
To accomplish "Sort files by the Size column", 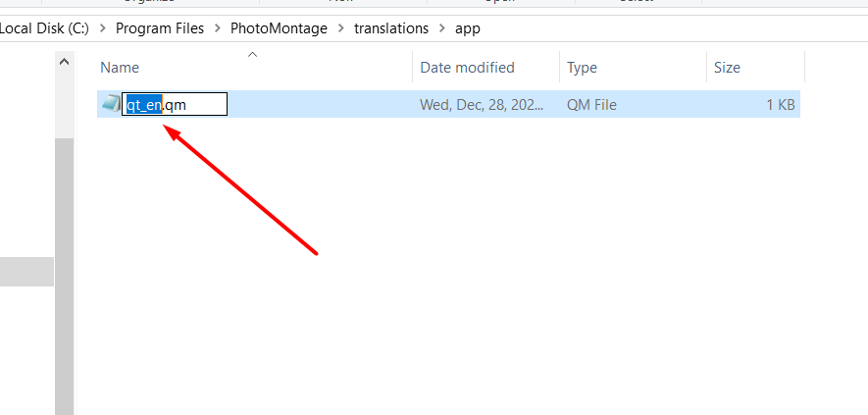I will coord(755,68).
